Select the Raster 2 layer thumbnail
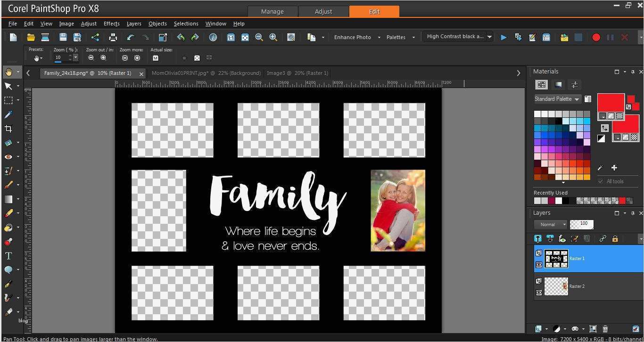 pyautogui.click(x=555, y=286)
